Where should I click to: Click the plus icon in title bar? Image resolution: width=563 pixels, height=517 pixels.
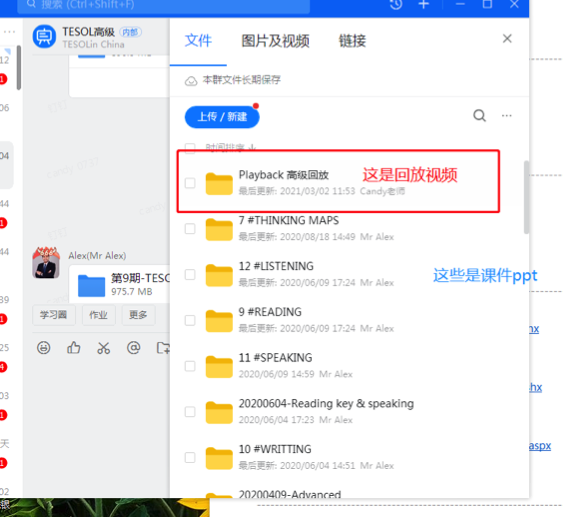pyautogui.click(x=424, y=4)
